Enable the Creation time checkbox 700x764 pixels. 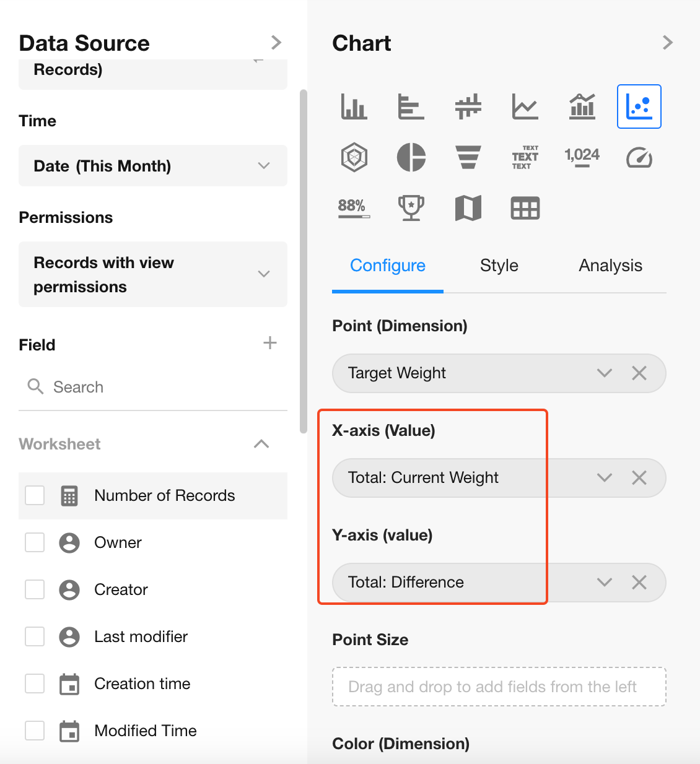pyautogui.click(x=35, y=684)
